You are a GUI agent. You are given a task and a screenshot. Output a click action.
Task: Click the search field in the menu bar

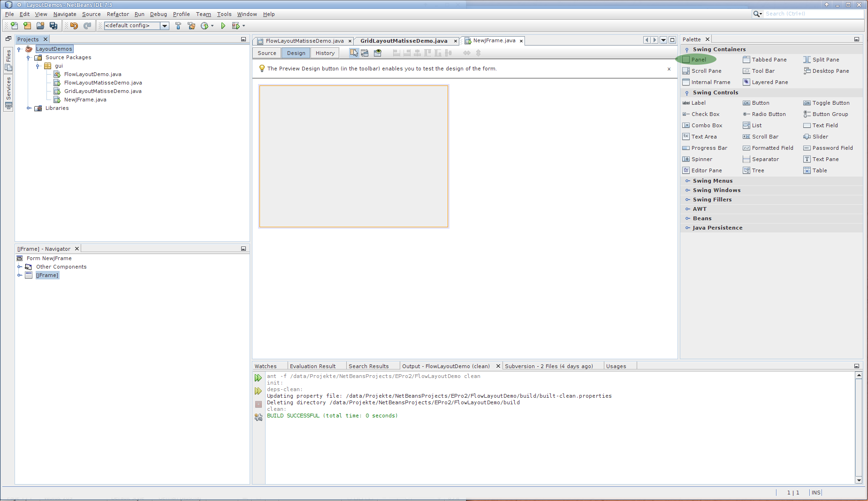click(x=813, y=14)
